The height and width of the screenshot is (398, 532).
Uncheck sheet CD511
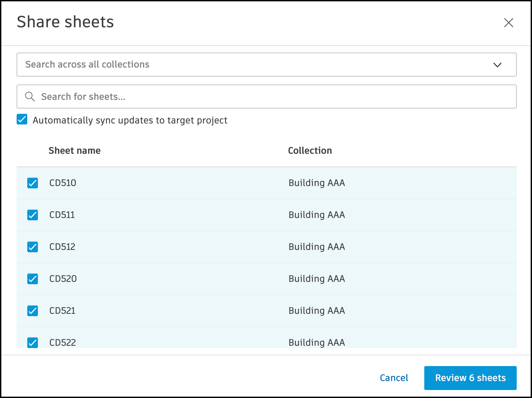(33, 215)
